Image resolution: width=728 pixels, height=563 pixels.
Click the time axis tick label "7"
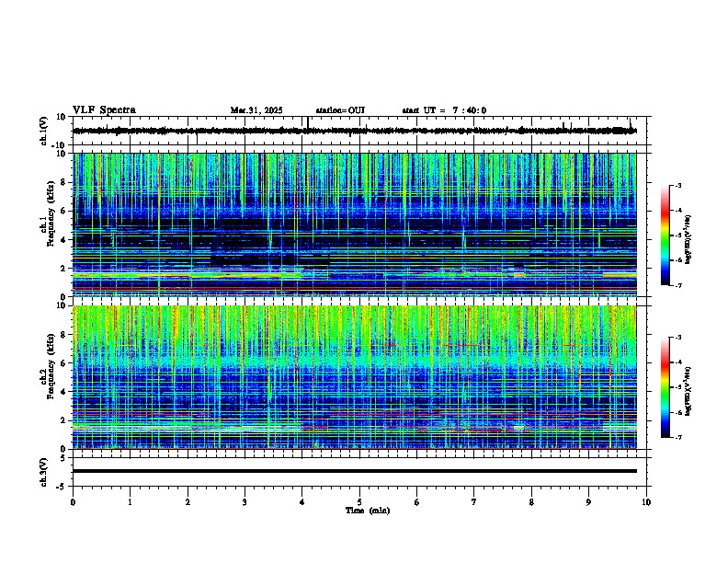point(474,502)
